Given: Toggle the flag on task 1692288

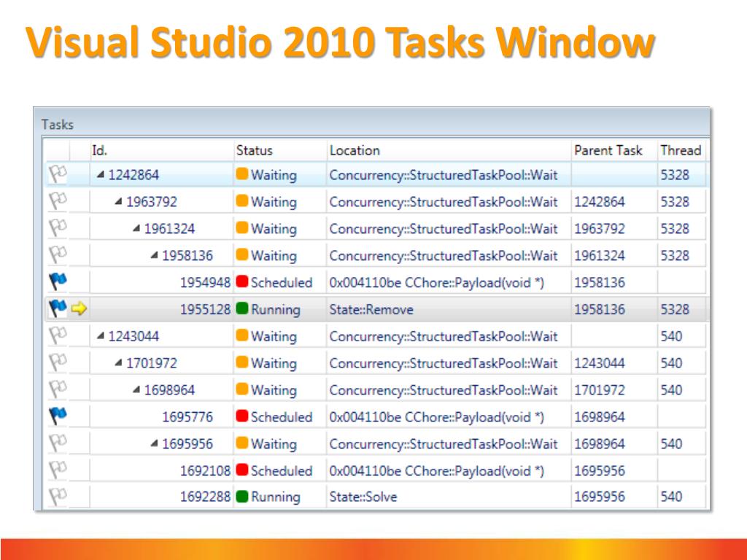Looking at the screenshot, I should [x=58, y=497].
